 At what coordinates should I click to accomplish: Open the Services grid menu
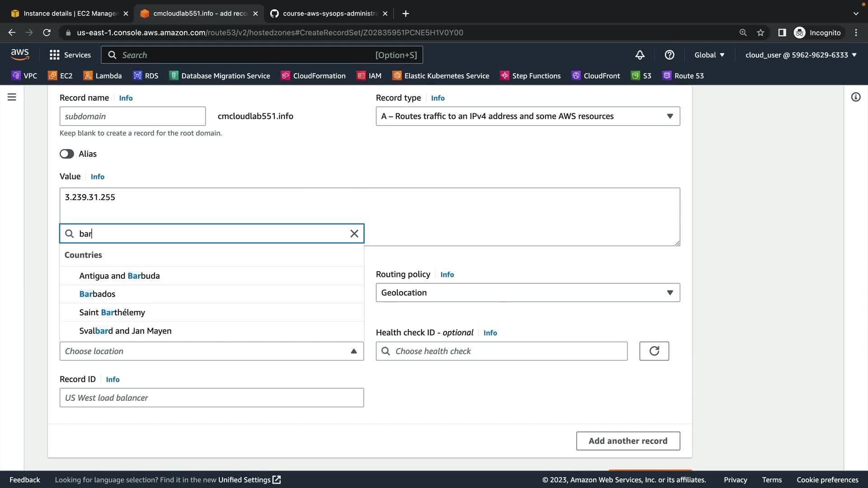(x=70, y=55)
